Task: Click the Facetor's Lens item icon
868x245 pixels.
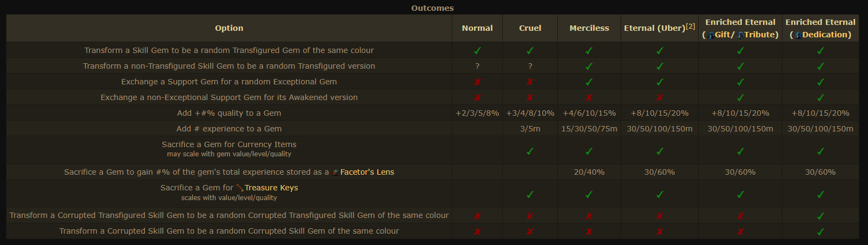Action: [336, 173]
